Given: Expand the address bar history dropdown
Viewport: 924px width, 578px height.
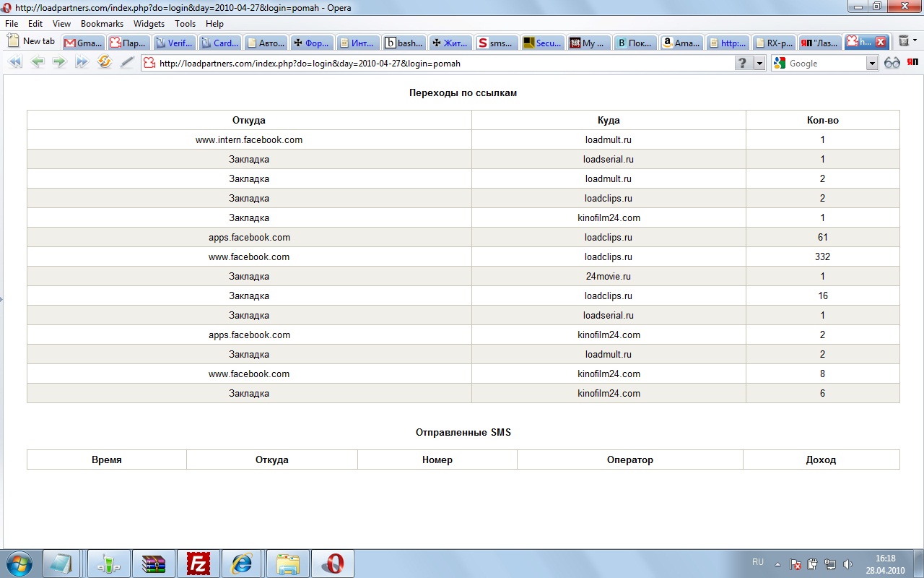Looking at the screenshot, I should coord(759,64).
